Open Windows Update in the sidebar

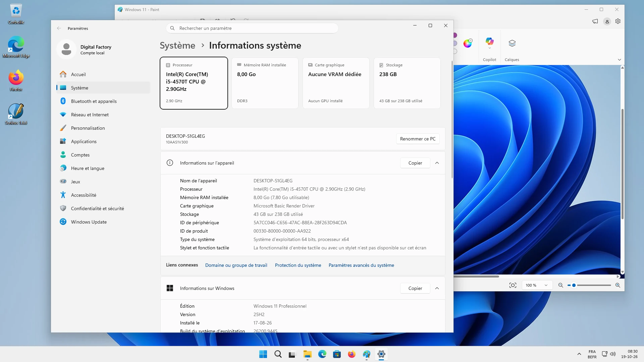click(103, 222)
